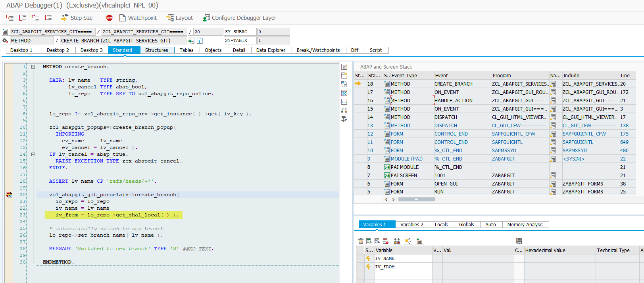Viewport: 644px width, 283px height.
Task: Click the Single Step debugger icon
Action: click(10, 18)
